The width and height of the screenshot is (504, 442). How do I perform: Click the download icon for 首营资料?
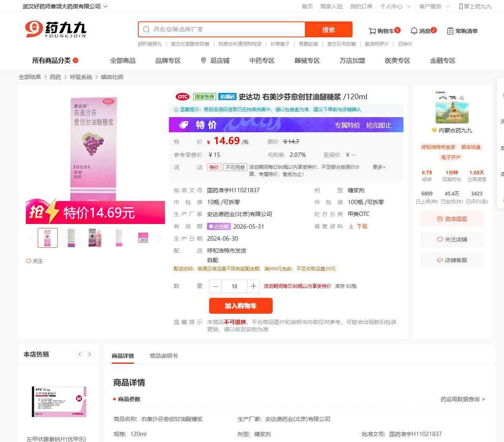tap(351, 226)
